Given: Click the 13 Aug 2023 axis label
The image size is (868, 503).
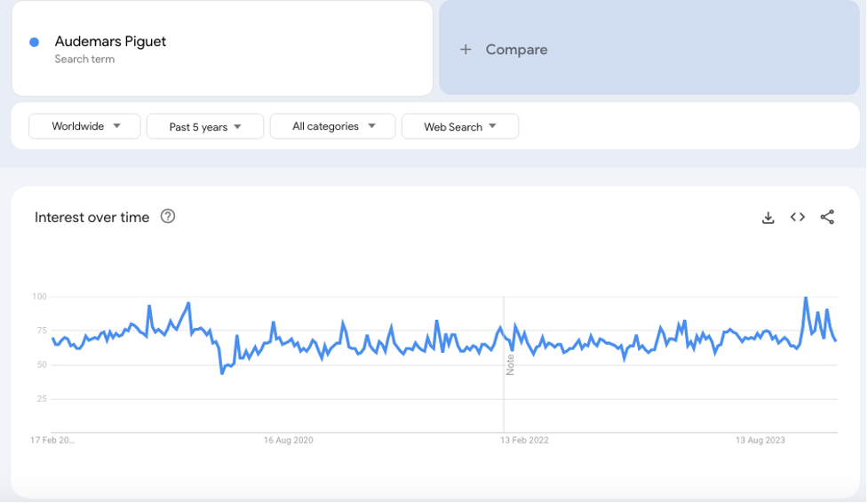Looking at the screenshot, I should (x=760, y=441).
